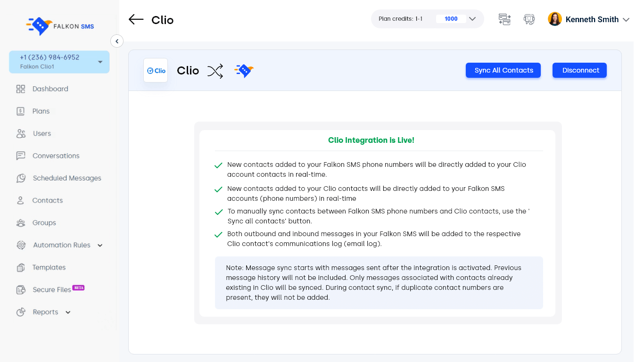This screenshot has height=362, width=644.
Task: Click Kenneth Smith's profile avatar
Action: (x=555, y=19)
